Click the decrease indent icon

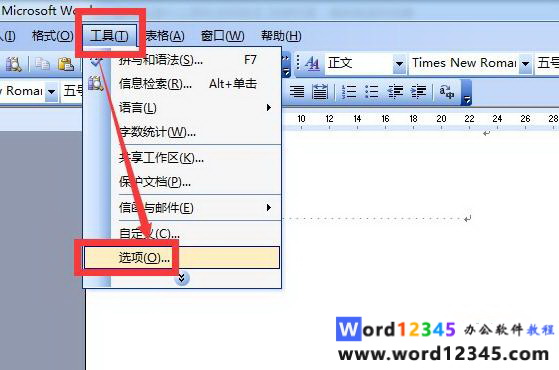[395, 92]
